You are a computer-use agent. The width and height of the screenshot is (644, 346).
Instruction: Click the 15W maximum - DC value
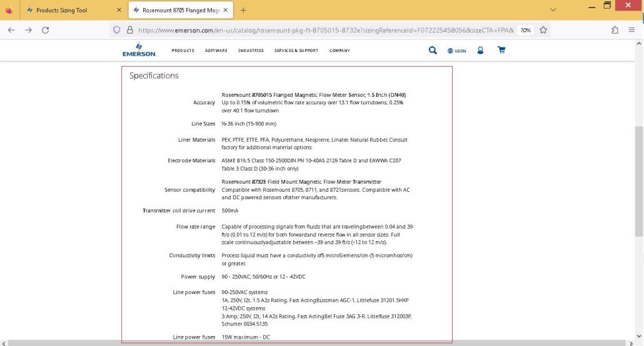click(x=246, y=337)
